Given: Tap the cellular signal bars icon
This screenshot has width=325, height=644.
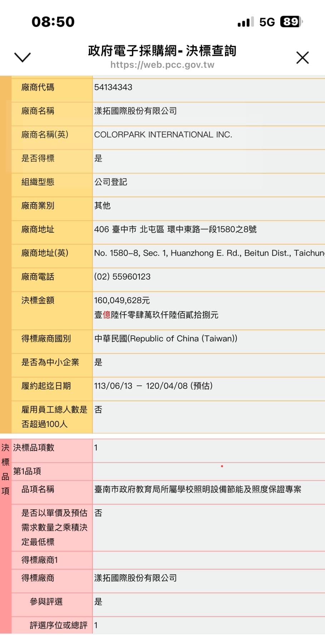Looking at the screenshot, I should coord(245,22).
